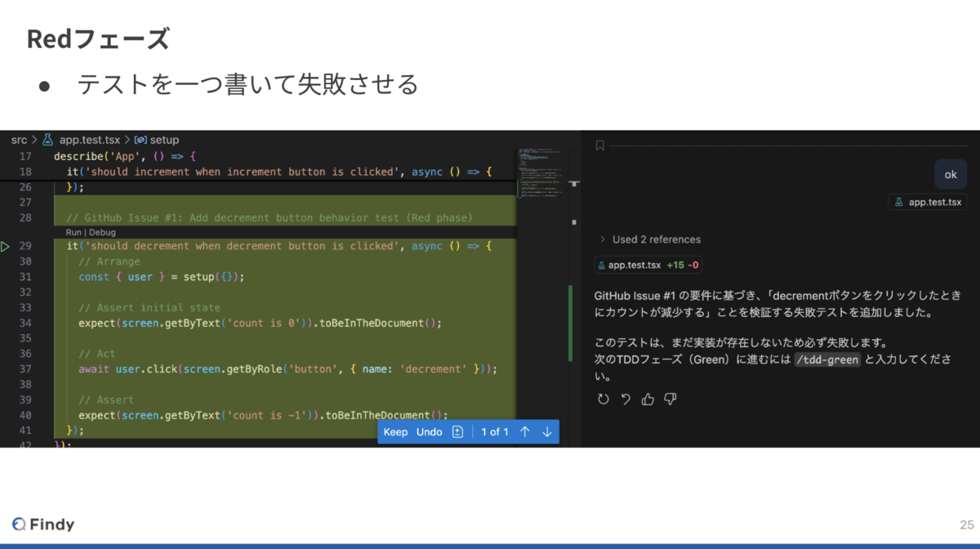
Task: Click the app.test.tsx chip in chat
Action: [x=928, y=202]
